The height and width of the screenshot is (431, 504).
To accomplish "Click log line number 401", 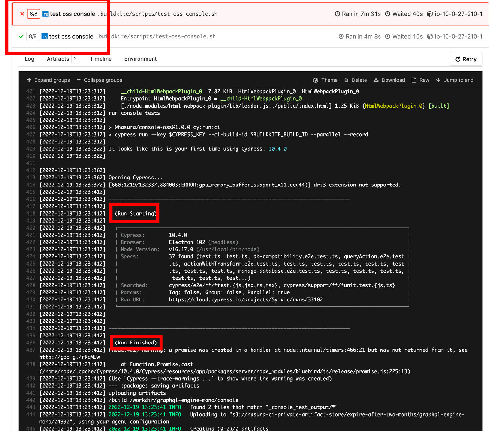I will coord(31,91).
